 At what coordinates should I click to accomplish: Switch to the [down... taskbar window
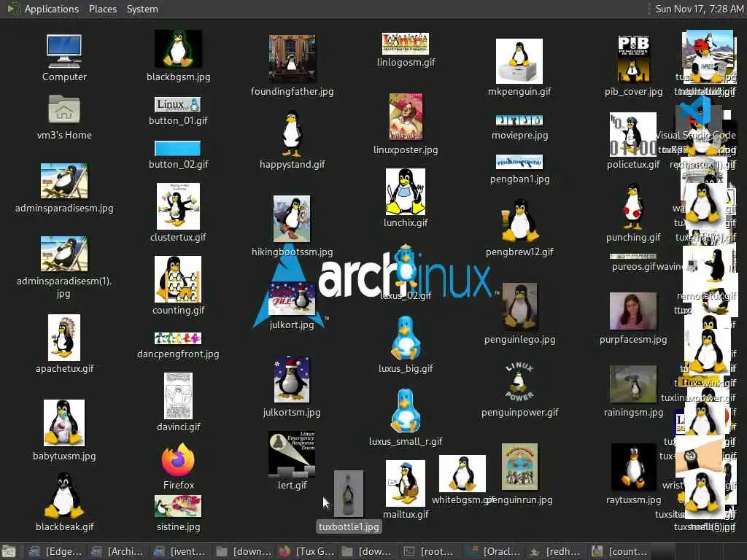pyautogui.click(x=243, y=551)
